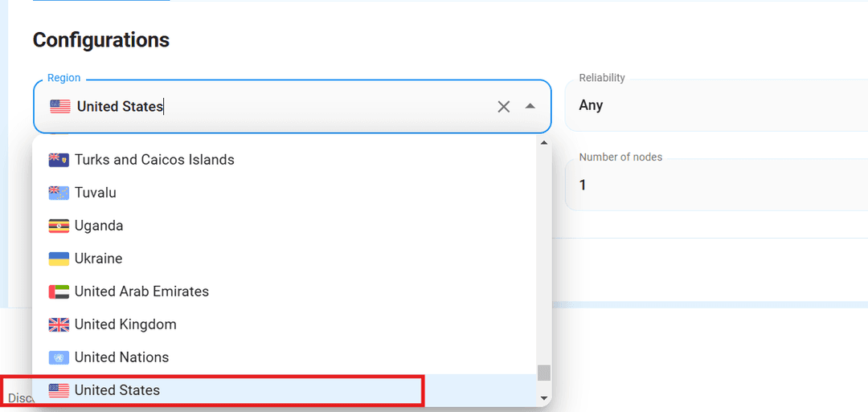Screen dimensions: 868x412
Task: Click the Tuvalu flag icon
Action: click(59, 193)
